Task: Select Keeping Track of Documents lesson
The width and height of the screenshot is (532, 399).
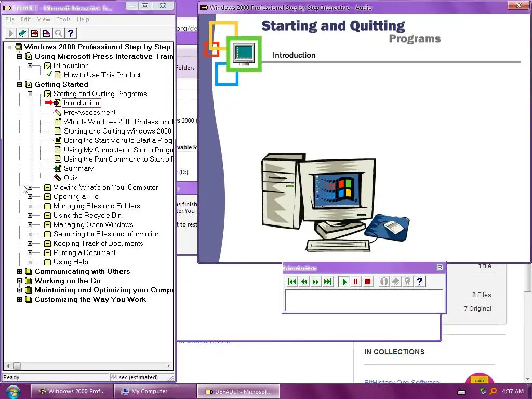Action: (x=98, y=243)
